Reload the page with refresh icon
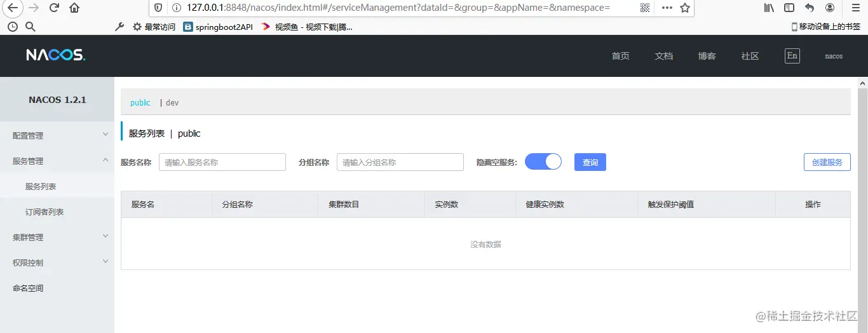 point(55,8)
